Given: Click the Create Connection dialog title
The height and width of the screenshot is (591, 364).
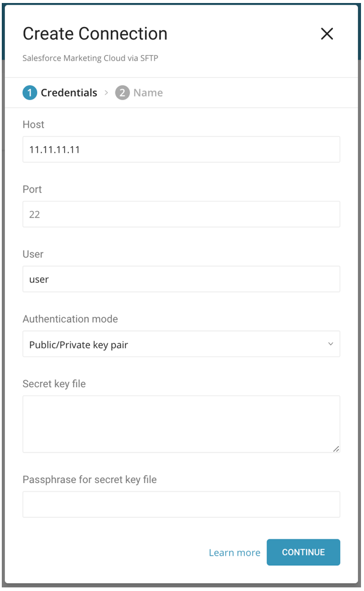Looking at the screenshot, I should (95, 34).
